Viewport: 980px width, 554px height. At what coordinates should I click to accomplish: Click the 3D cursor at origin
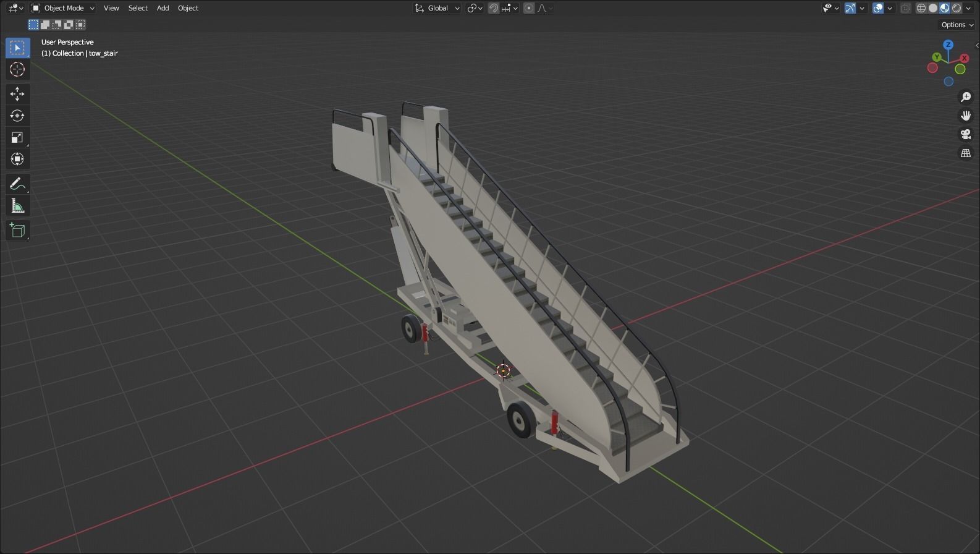504,370
